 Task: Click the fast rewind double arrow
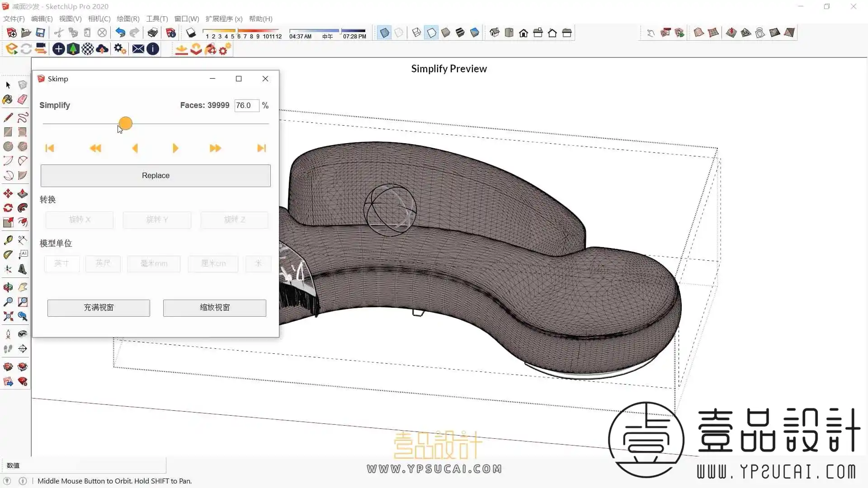[95, 148]
